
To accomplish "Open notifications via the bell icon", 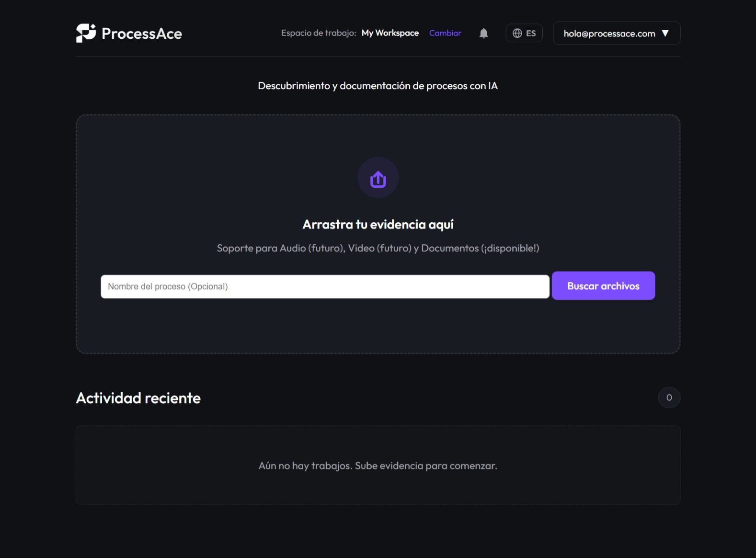I will 483,33.
